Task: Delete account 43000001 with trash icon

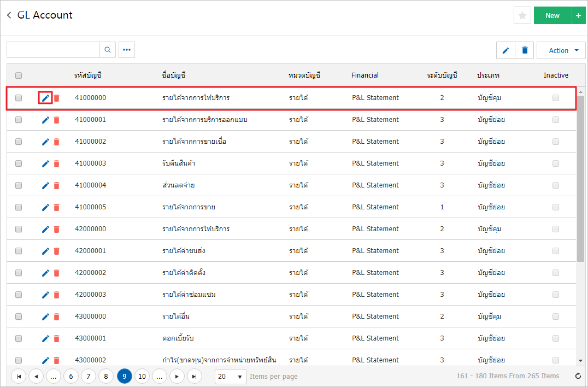Action: [57, 339]
